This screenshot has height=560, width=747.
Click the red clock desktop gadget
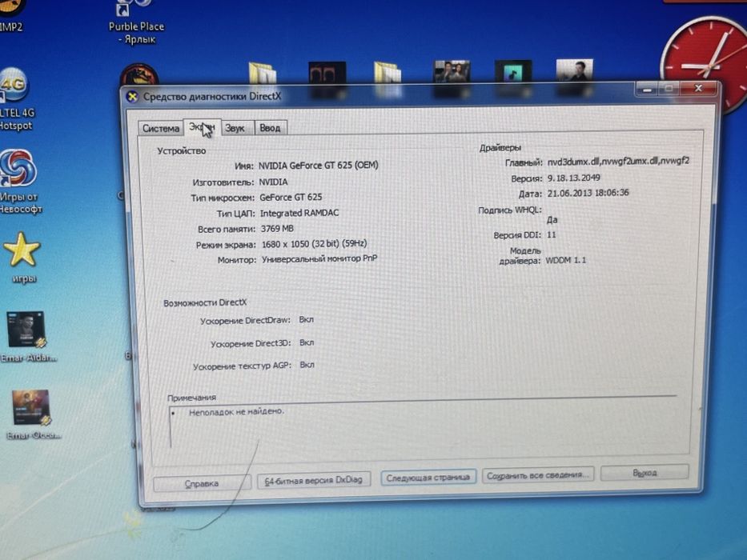pos(704,63)
